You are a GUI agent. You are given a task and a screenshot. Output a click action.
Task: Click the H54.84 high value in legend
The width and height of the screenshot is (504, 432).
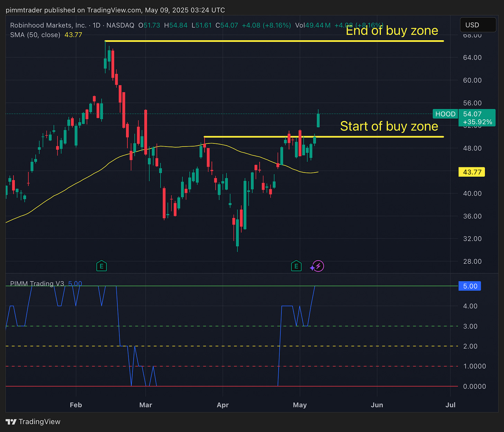pyautogui.click(x=176, y=25)
